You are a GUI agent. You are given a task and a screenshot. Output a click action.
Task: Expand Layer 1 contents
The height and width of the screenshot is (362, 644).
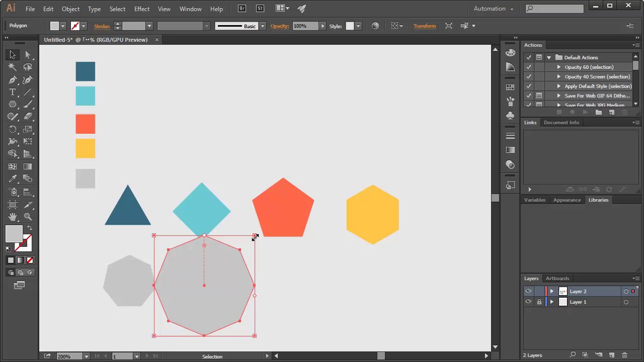point(552,302)
